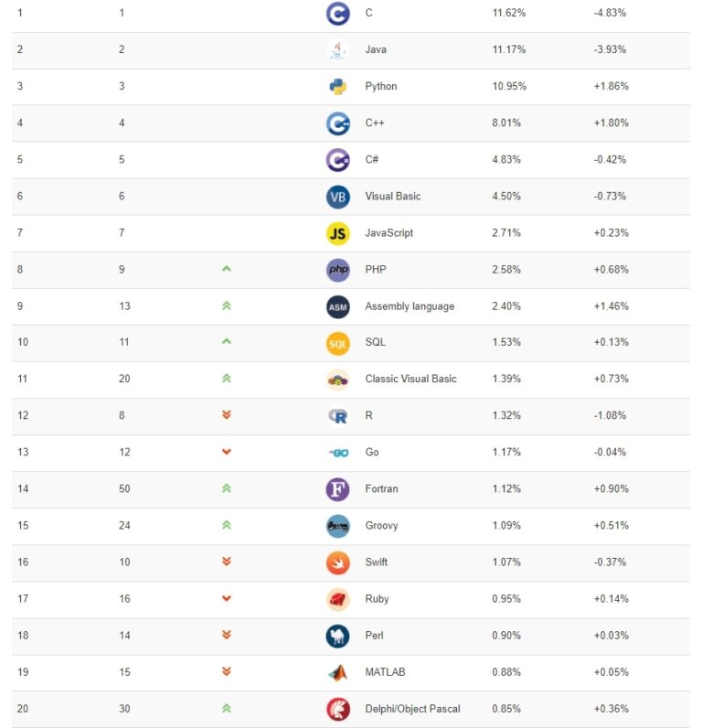The height and width of the screenshot is (728, 702).
Task: Click the green up arrow in PHP row
Action: (x=227, y=269)
